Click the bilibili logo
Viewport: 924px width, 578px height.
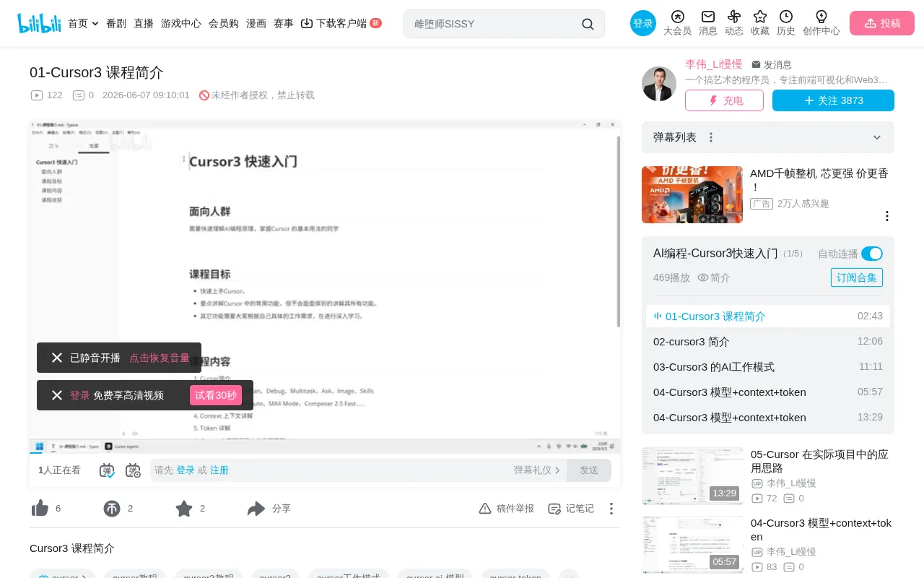pos(40,23)
